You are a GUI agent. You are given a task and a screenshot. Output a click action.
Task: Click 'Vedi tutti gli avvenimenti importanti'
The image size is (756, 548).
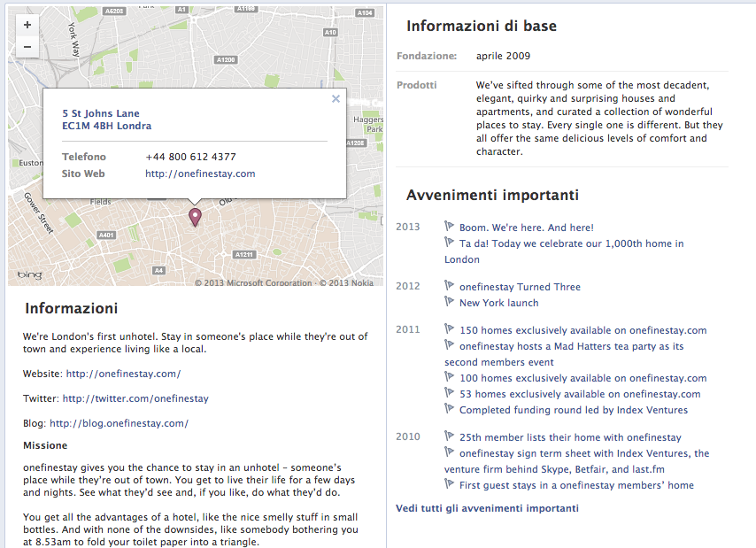(487, 508)
